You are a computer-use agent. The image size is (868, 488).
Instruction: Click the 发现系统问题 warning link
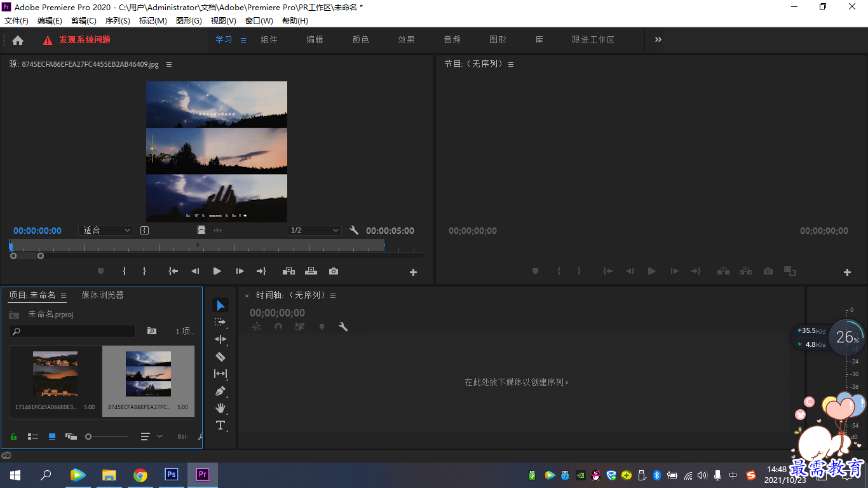[85, 39]
